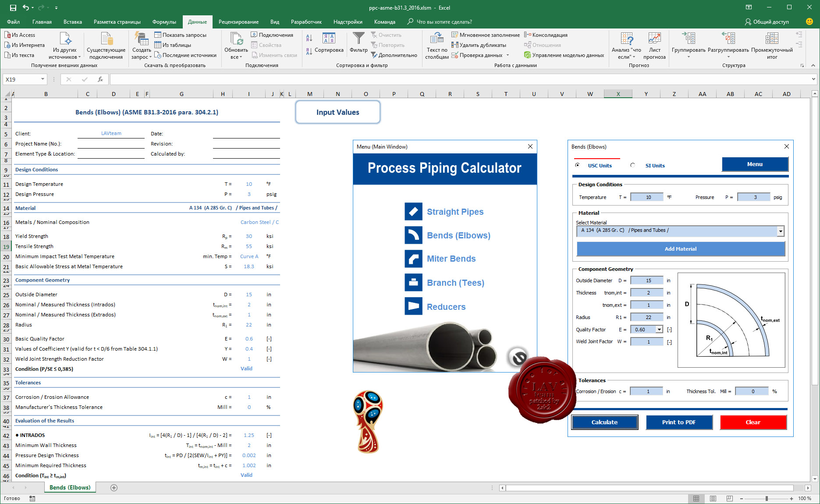Viewport: 820px width, 504px height.
Task: Open From Other Sources (Из других источников) dropdown
Action: (65, 46)
